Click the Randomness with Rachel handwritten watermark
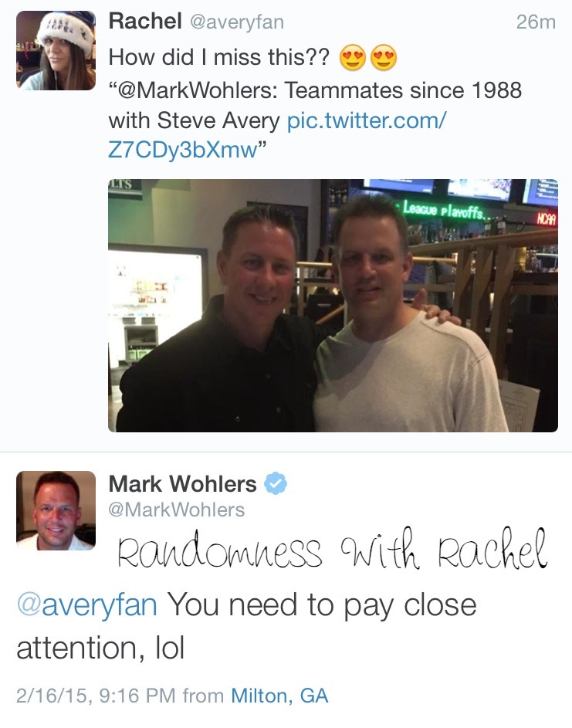Viewport: 572px width, 728px height. [332, 549]
